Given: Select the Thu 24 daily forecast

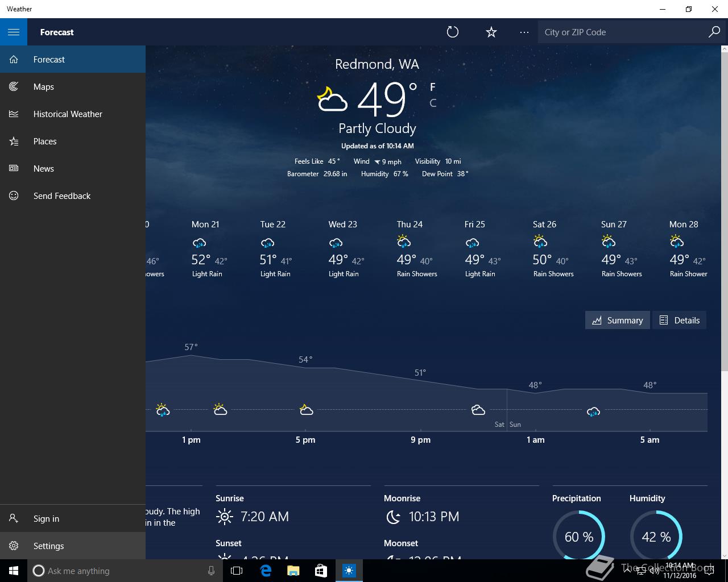Looking at the screenshot, I should [416, 248].
